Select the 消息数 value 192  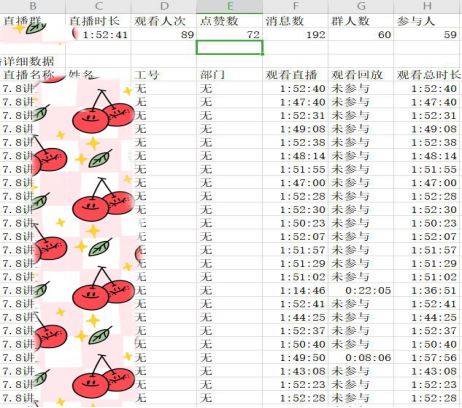(x=295, y=34)
